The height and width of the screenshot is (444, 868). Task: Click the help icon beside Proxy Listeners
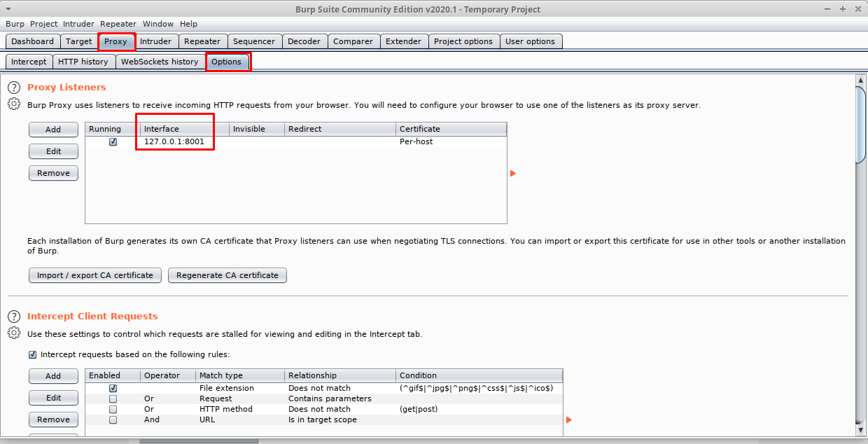pyautogui.click(x=14, y=87)
